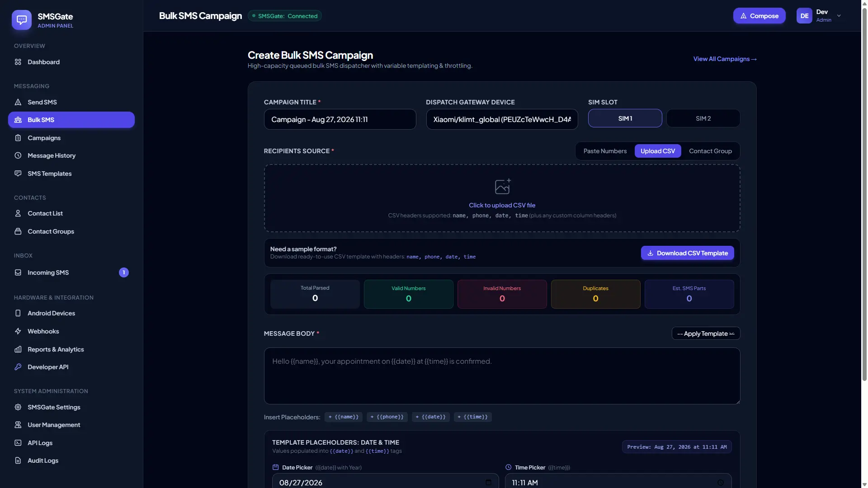
Task: Click the Preview date time label
Action: point(677,447)
